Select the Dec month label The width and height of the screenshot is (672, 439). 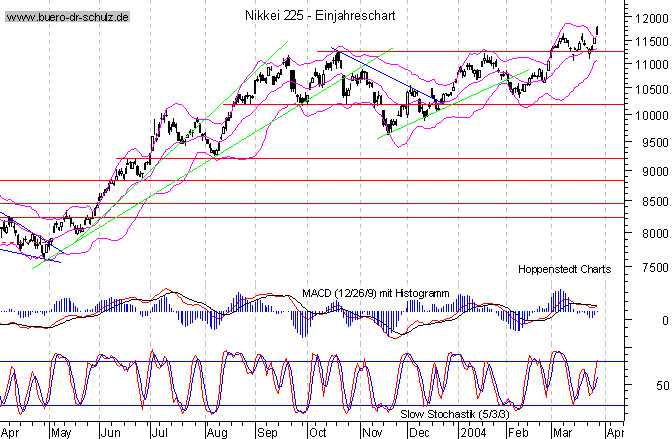(x=420, y=431)
